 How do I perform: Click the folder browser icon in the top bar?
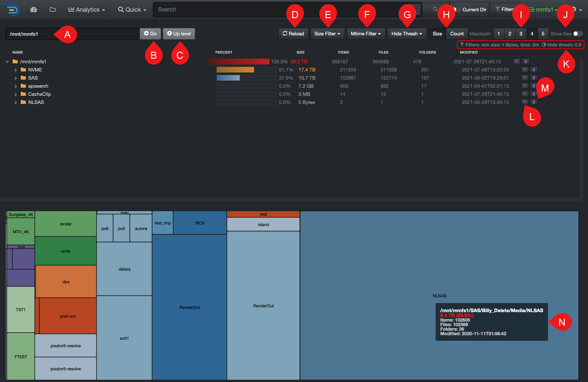[x=53, y=10]
